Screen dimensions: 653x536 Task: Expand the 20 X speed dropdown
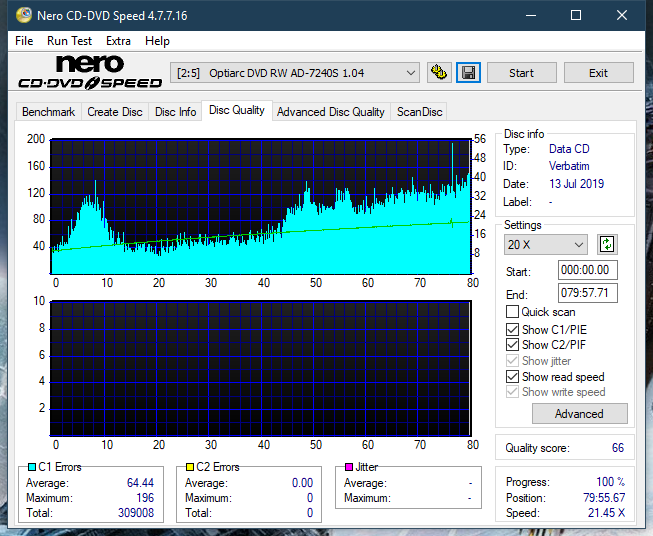(546, 244)
